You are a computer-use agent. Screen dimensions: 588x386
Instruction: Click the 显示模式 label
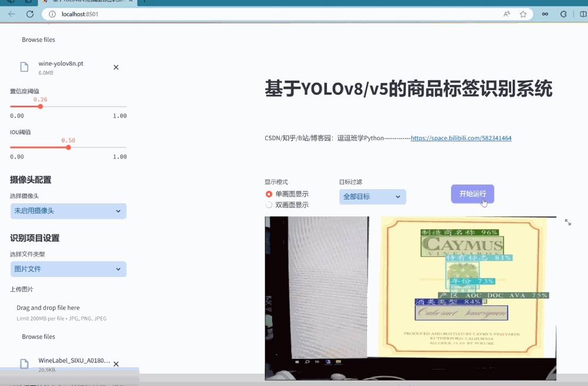pyautogui.click(x=276, y=182)
